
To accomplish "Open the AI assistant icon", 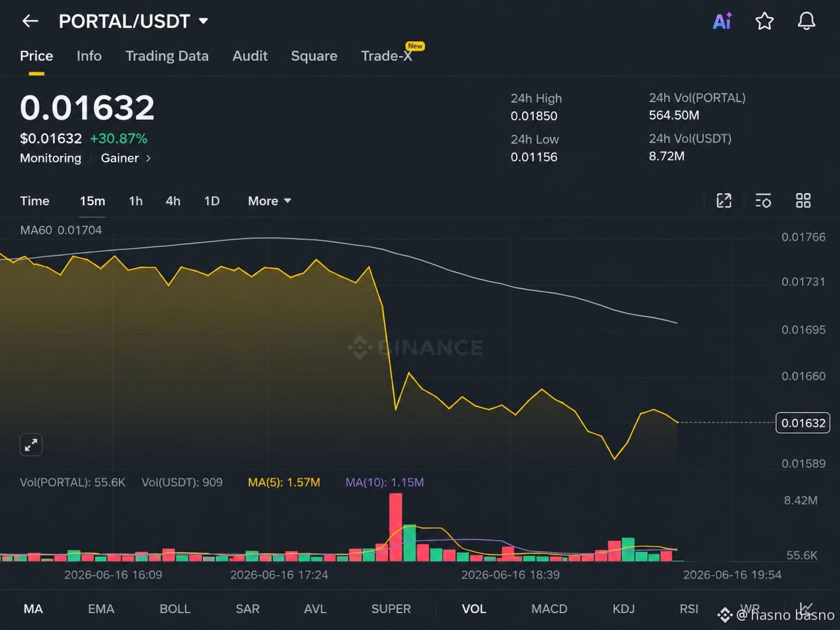I will pyautogui.click(x=722, y=21).
